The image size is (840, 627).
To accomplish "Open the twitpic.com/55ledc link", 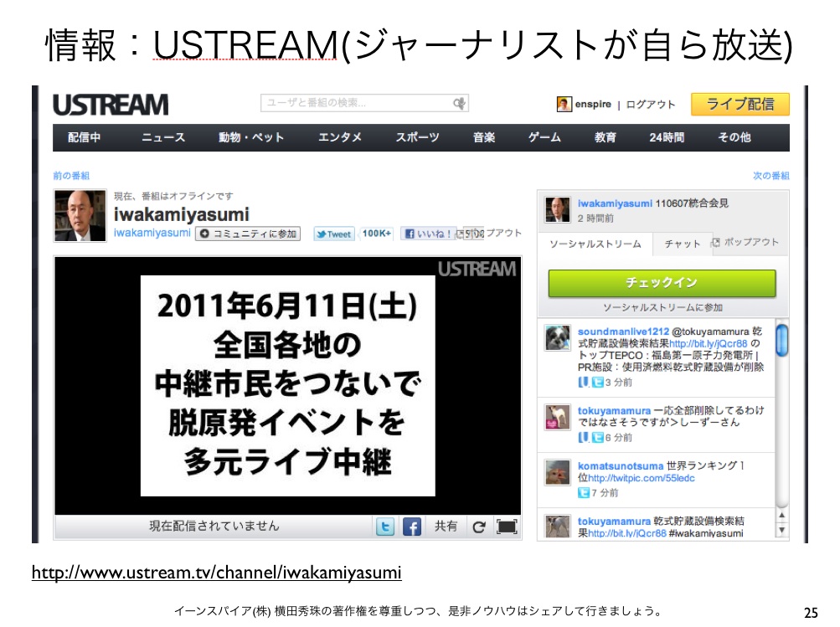I will pos(642,478).
